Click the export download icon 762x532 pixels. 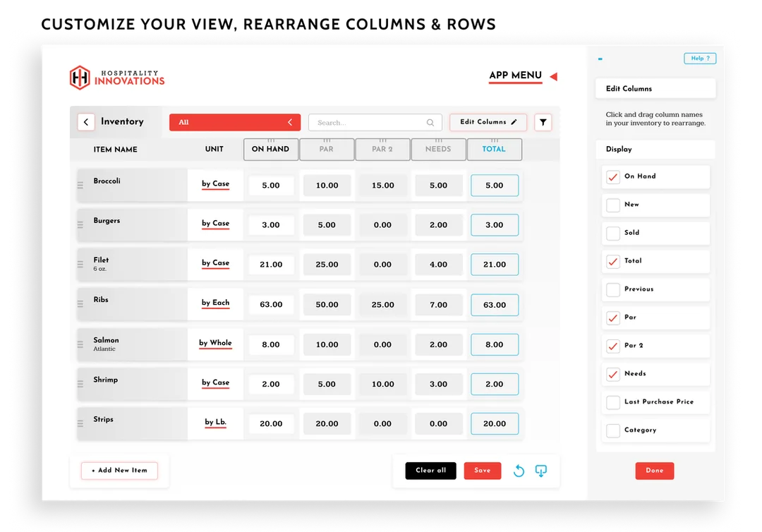coord(541,471)
